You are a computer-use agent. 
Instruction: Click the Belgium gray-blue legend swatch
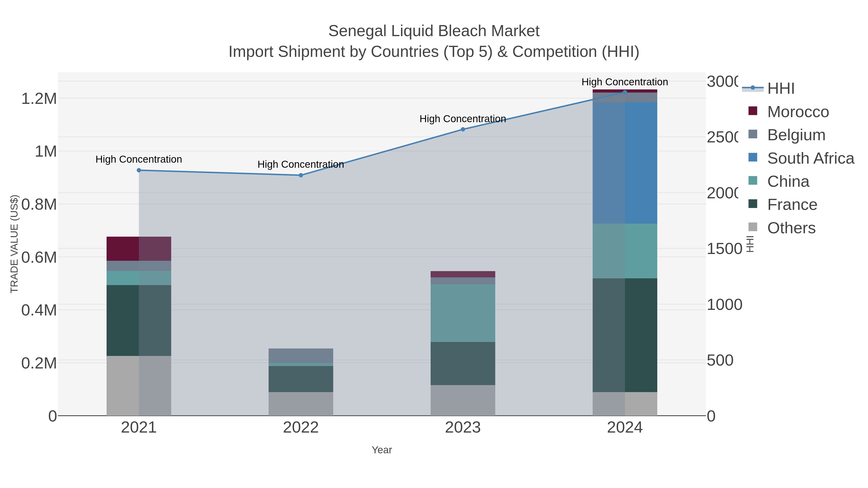[x=753, y=134]
